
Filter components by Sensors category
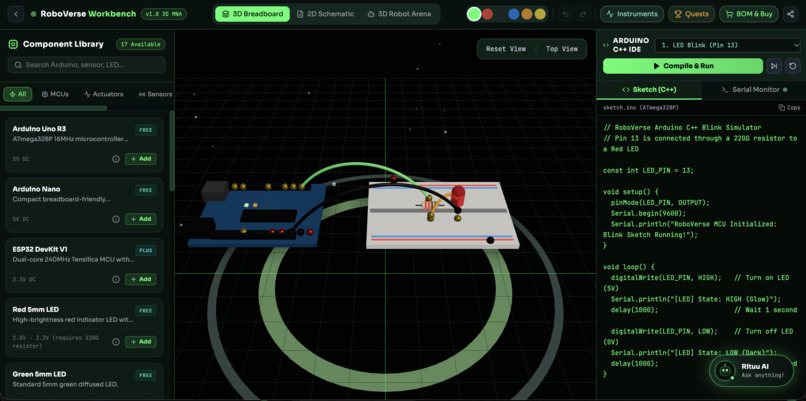[x=155, y=94]
